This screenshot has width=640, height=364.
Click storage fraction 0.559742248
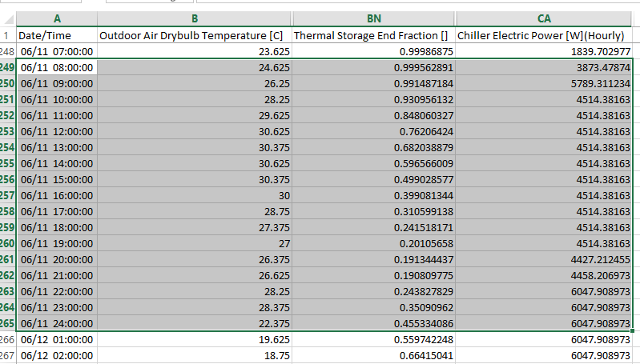pos(374,339)
